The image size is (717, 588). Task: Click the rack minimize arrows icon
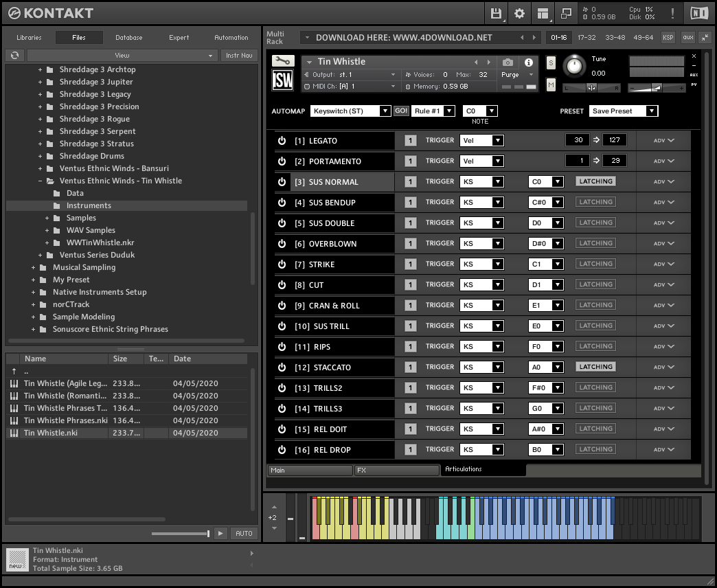(x=705, y=38)
